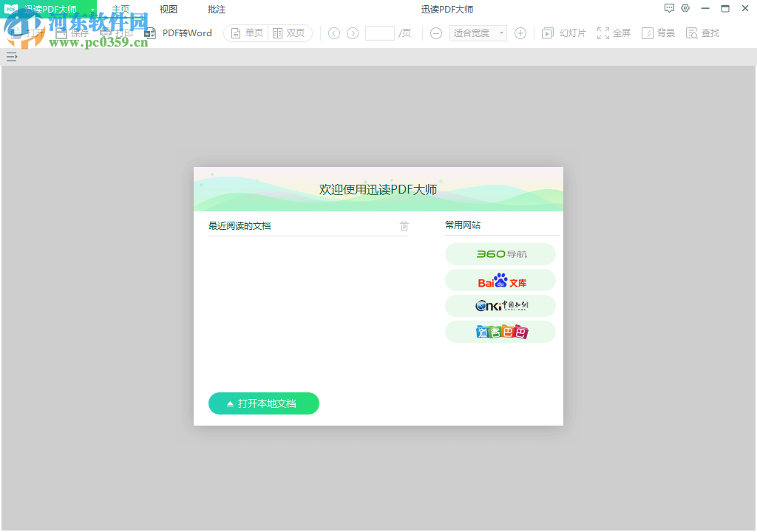Viewport: 757px width, 532px height.
Task: Close the 迅读PDF大师 window
Action: [x=745, y=9]
